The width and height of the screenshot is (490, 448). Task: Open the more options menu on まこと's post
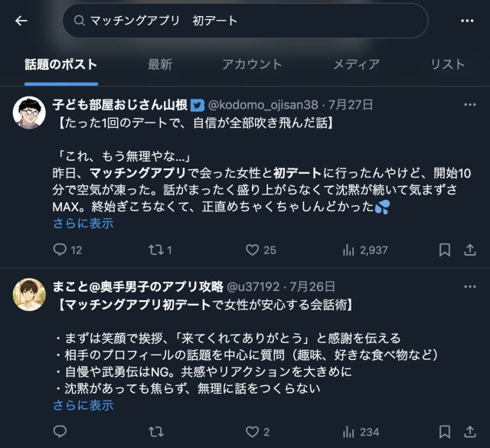[469, 286]
